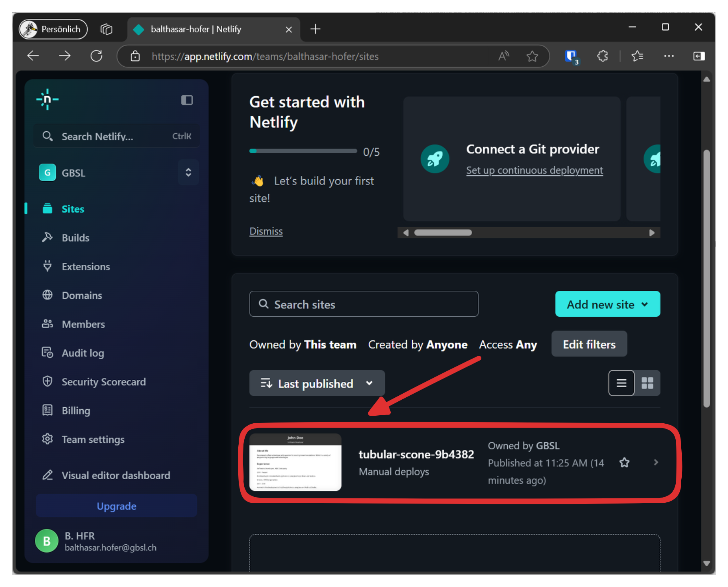Click the Netlify logo in sidebar

(x=47, y=99)
